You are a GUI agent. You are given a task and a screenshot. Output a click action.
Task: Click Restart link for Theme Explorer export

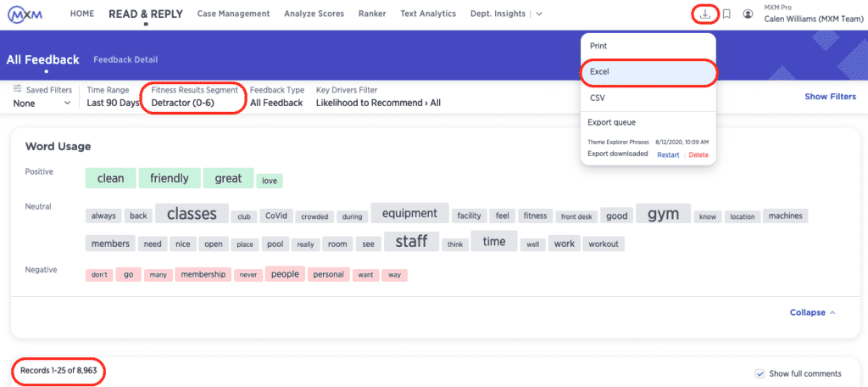point(668,154)
